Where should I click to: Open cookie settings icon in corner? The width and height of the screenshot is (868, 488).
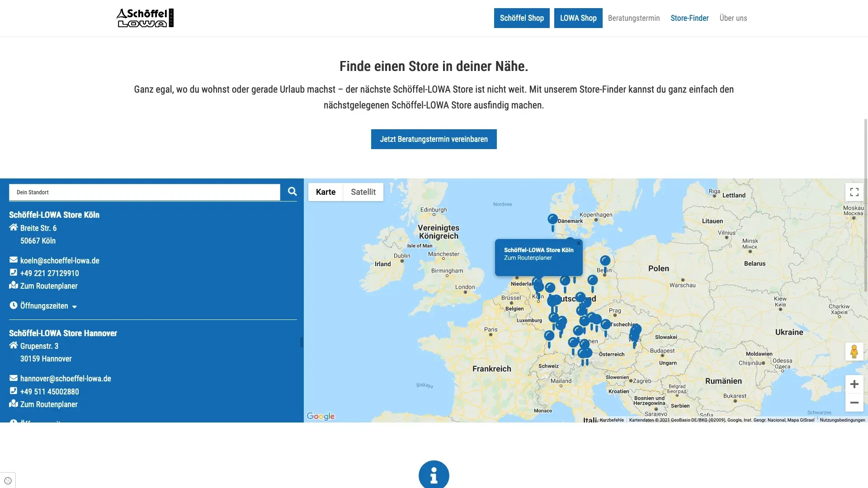pos(8,480)
